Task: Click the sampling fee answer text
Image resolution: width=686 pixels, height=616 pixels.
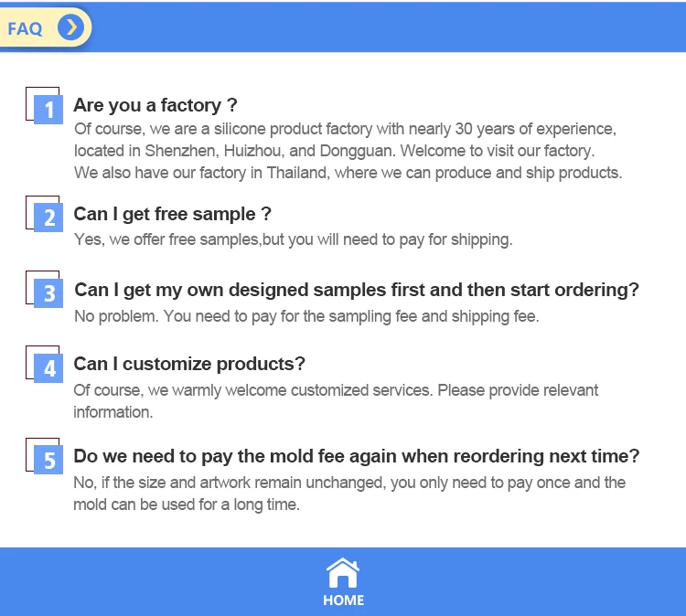Action: click(x=306, y=316)
